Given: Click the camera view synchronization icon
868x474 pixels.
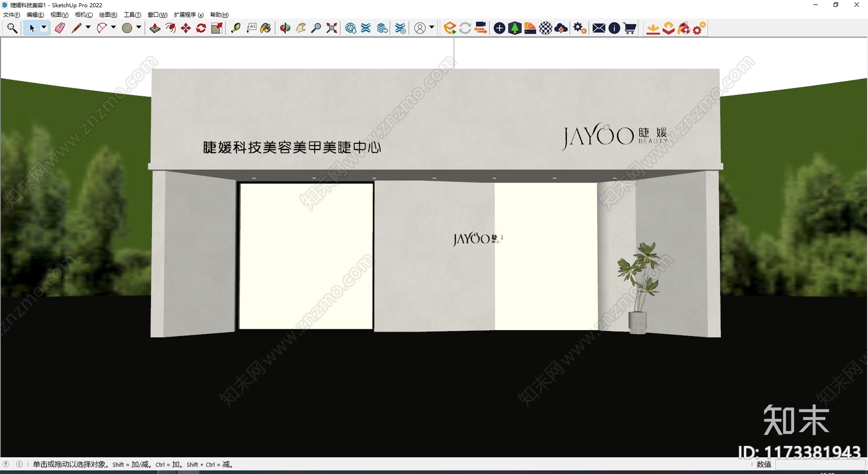Looking at the screenshot, I should click(x=481, y=28).
